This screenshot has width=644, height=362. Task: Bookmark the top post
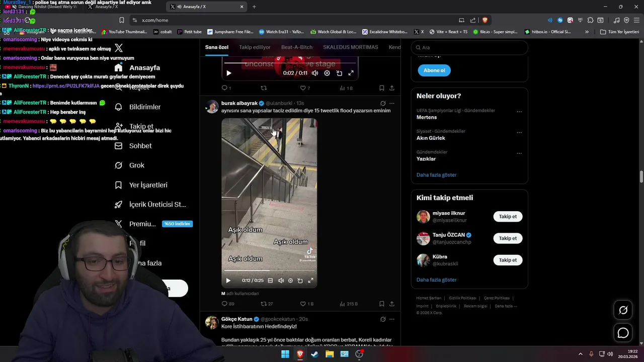382,88
